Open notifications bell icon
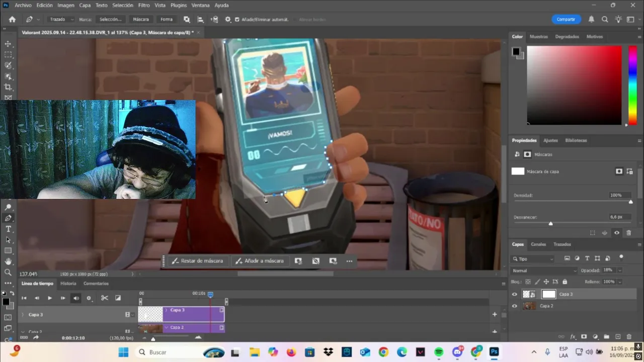 pos(592,19)
